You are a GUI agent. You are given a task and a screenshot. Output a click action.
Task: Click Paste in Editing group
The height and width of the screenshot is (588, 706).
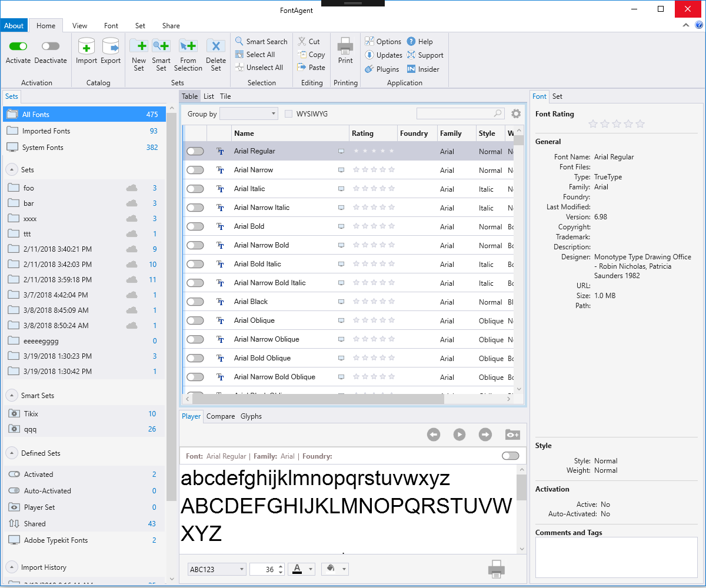pos(311,68)
